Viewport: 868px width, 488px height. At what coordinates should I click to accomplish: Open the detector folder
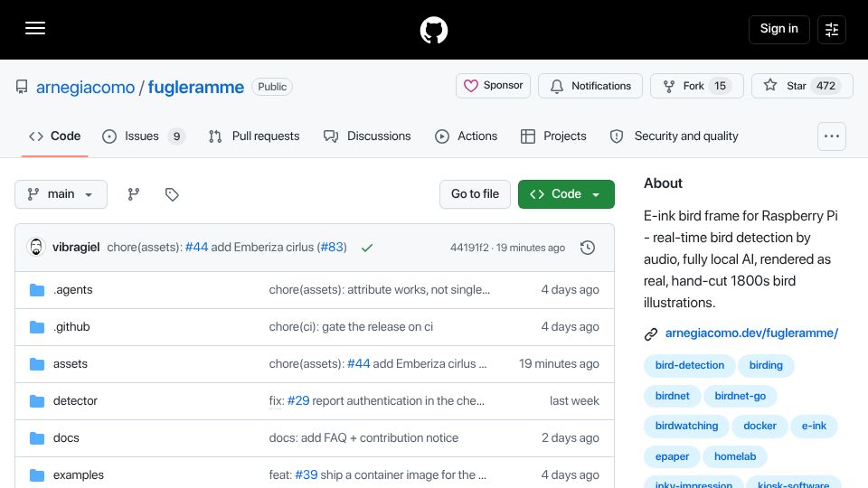75,401
